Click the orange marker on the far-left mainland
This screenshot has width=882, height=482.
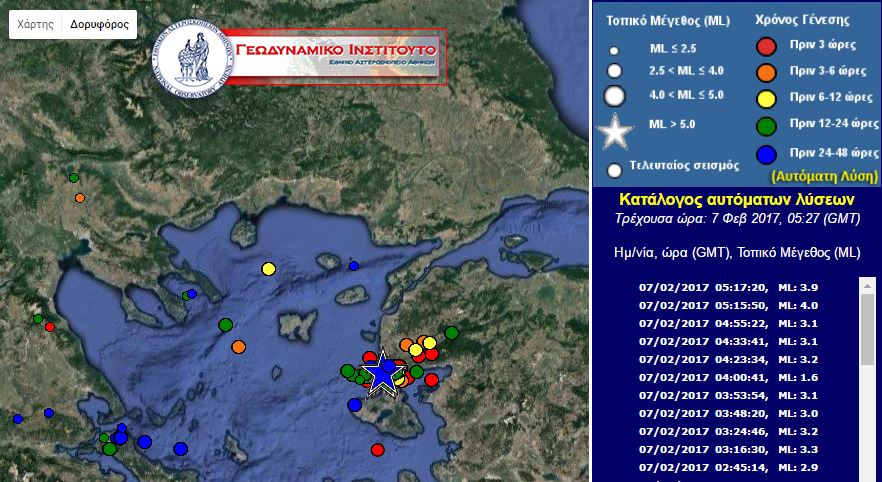pyautogui.click(x=80, y=198)
